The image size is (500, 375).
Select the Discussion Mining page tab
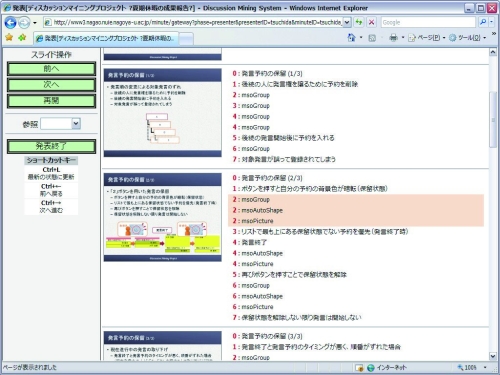106,38
